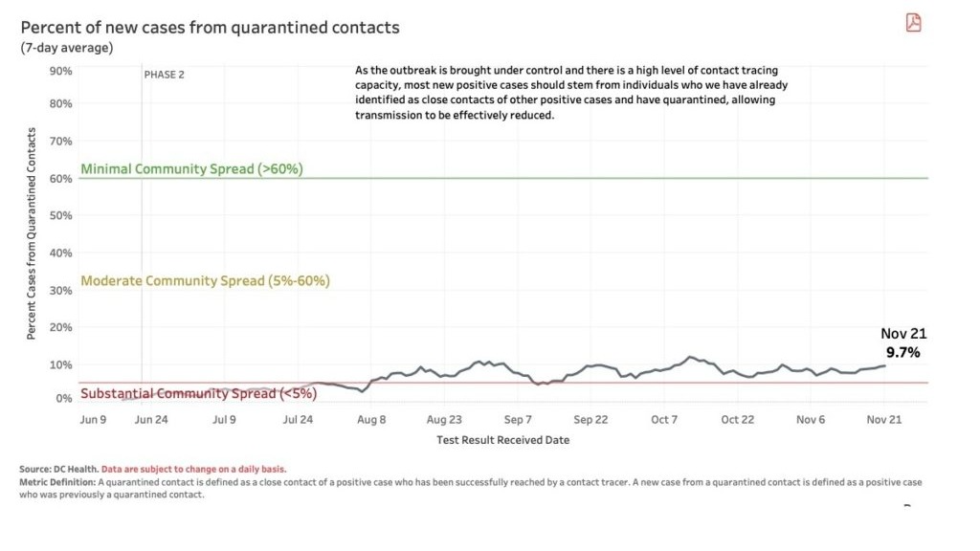
Task: Click the Sep 22 date tick label
Action: [590, 420]
